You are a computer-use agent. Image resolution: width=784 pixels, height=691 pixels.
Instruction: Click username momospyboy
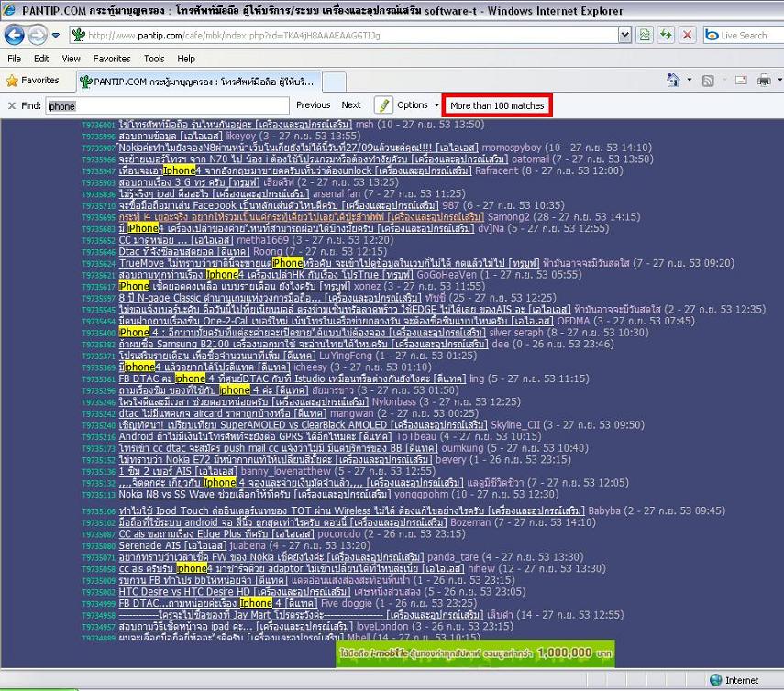pos(511,148)
